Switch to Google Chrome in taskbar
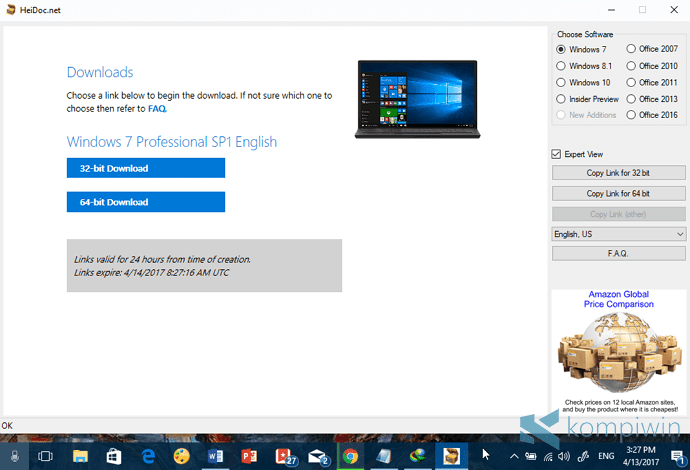 351,456
